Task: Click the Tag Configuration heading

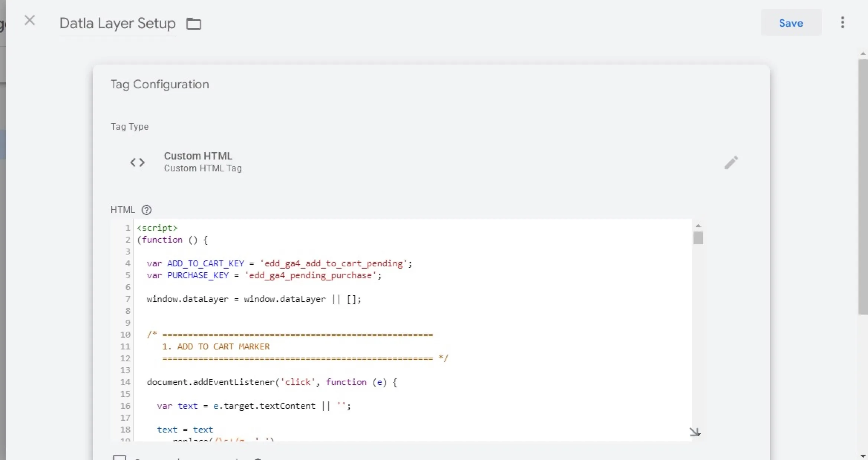Action: pos(160,84)
